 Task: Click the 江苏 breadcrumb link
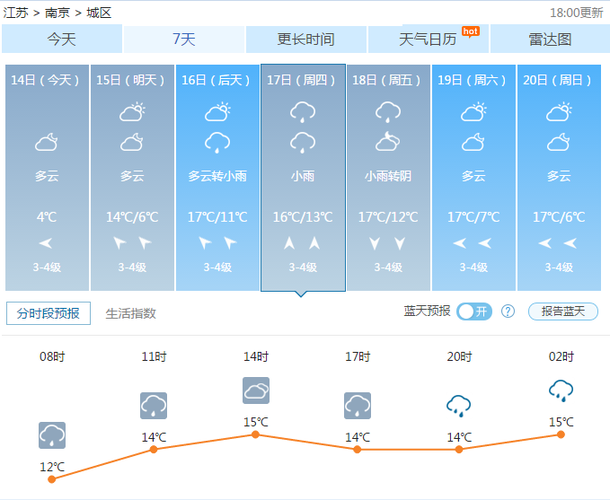16,13
